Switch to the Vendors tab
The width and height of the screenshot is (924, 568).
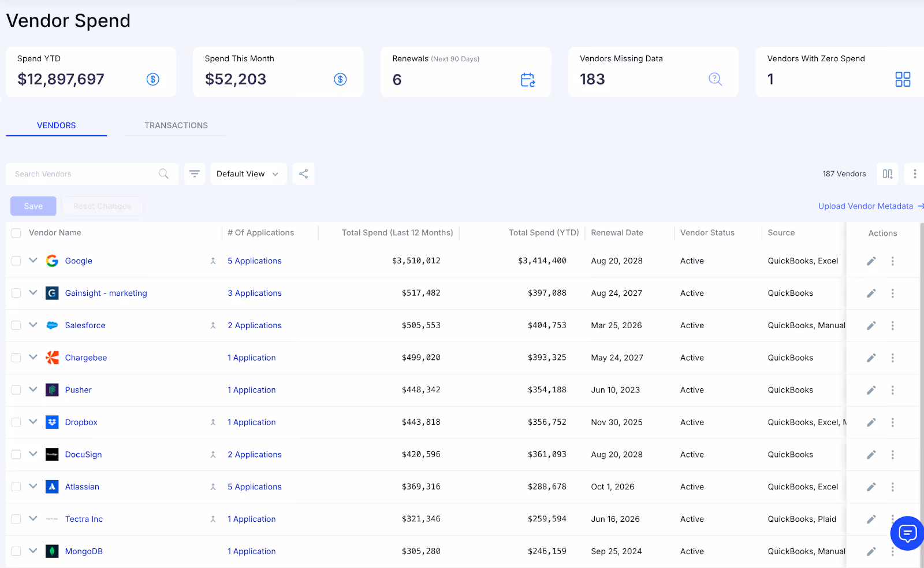click(x=57, y=125)
